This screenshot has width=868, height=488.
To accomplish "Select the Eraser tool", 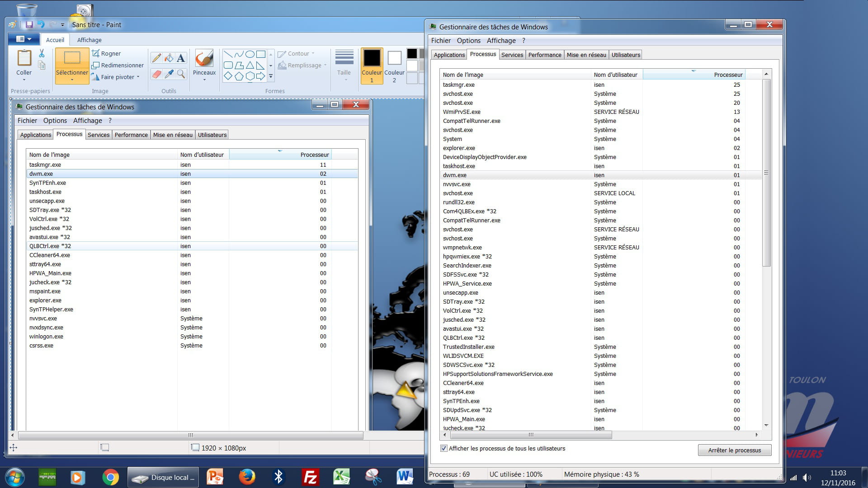I will coord(156,74).
